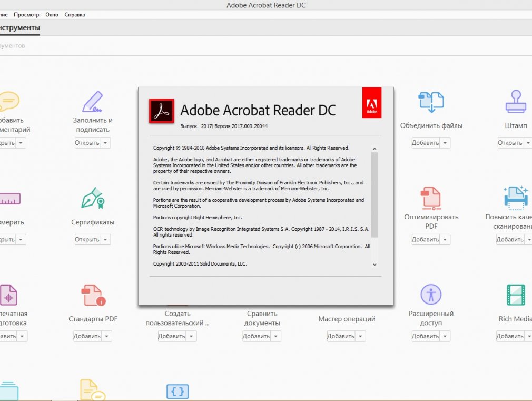The height and width of the screenshot is (401, 532).
Task: Open the Rich Media film icon
Action: coord(516,295)
